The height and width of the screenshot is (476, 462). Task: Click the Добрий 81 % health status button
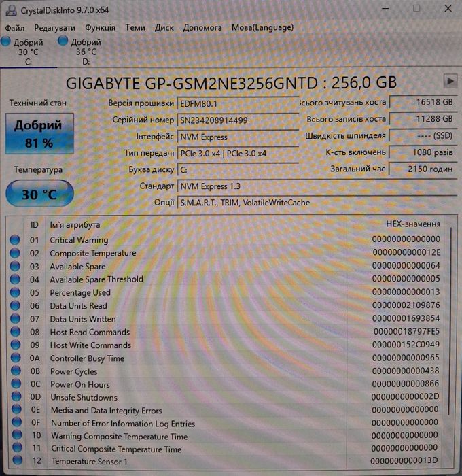tap(39, 134)
